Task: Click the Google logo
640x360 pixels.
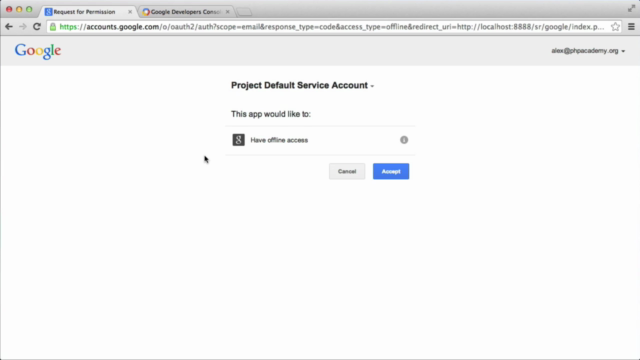Action: [x=38, y=51]
